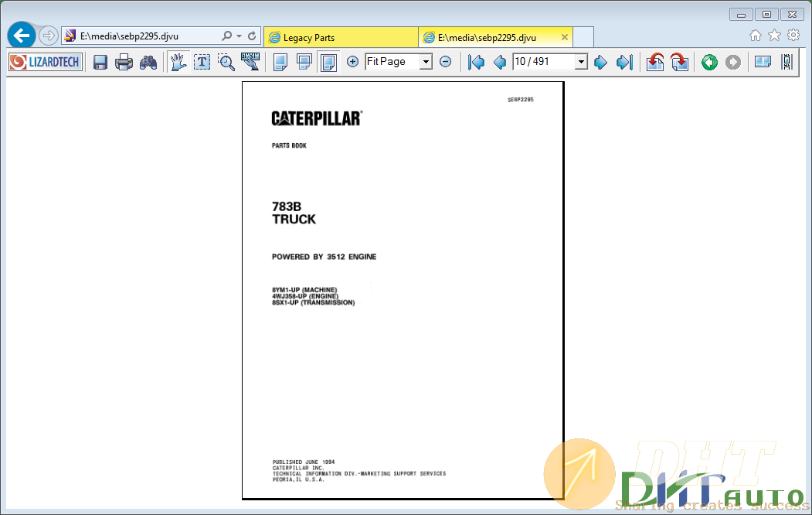Open the address bar autocomplete dropdown
Viewport: 812px width, 515px height.
tap(239, 36)
